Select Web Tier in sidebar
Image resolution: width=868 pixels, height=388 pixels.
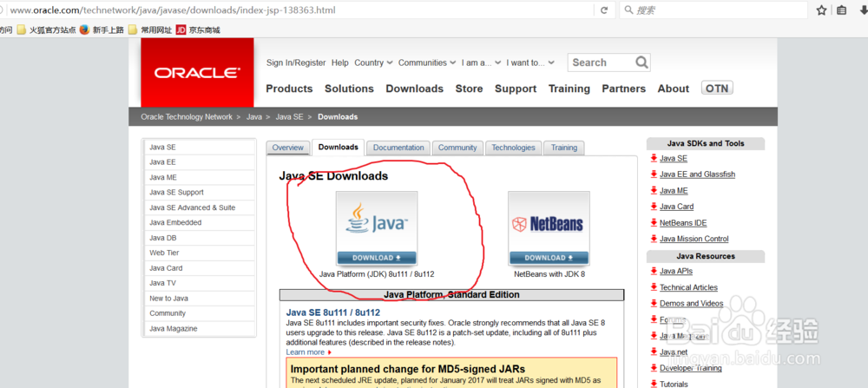[201, 253]
